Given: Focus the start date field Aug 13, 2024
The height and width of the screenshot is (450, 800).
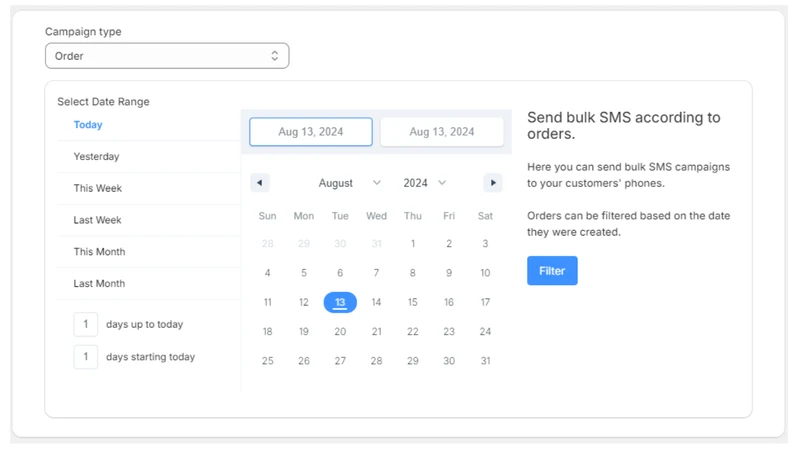Looking at the screenshot, I should click(311, 132).
